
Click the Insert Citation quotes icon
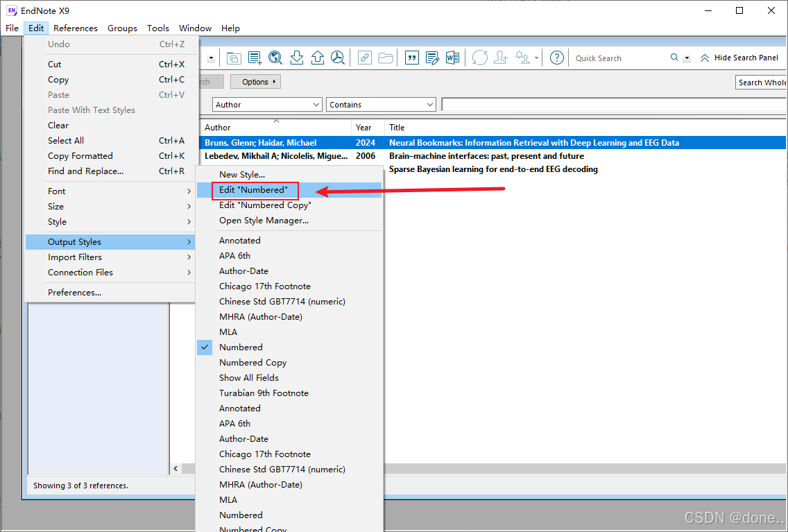pyautogui.click(x=411, y=58)
